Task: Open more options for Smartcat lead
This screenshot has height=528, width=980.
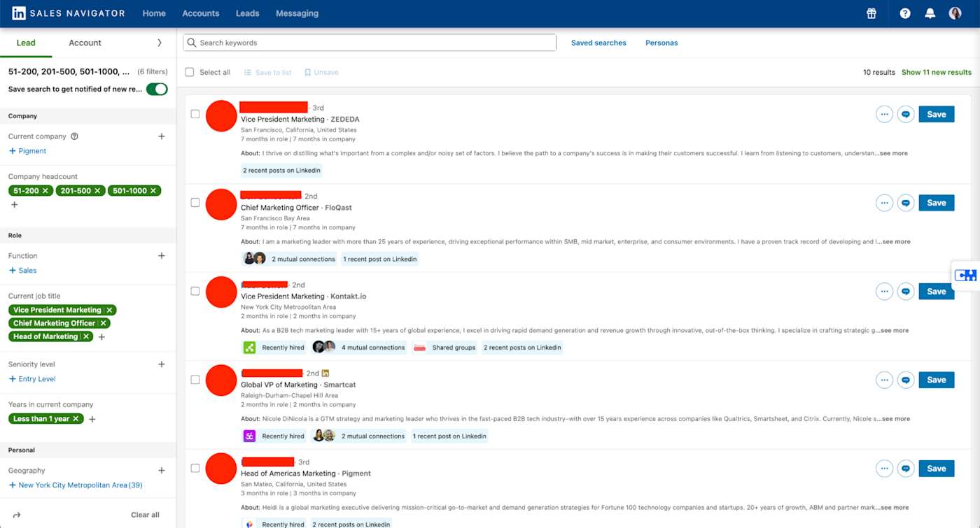Action: click(884, 380)
